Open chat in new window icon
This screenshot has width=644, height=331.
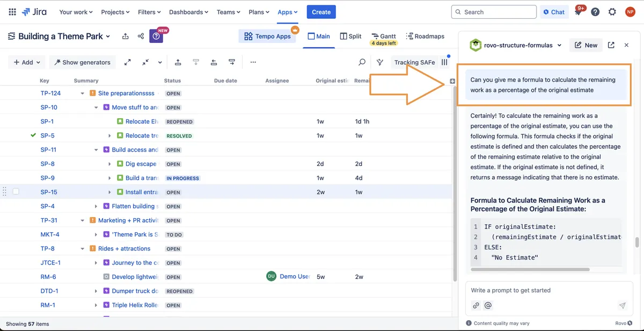click(x=611, y=45)
